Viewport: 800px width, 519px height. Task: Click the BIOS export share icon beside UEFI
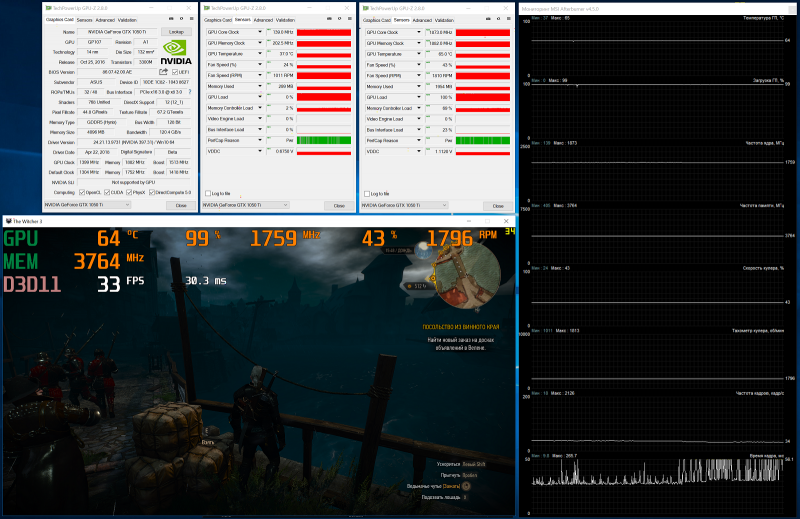pyautogui.click(x=163, y=72)
